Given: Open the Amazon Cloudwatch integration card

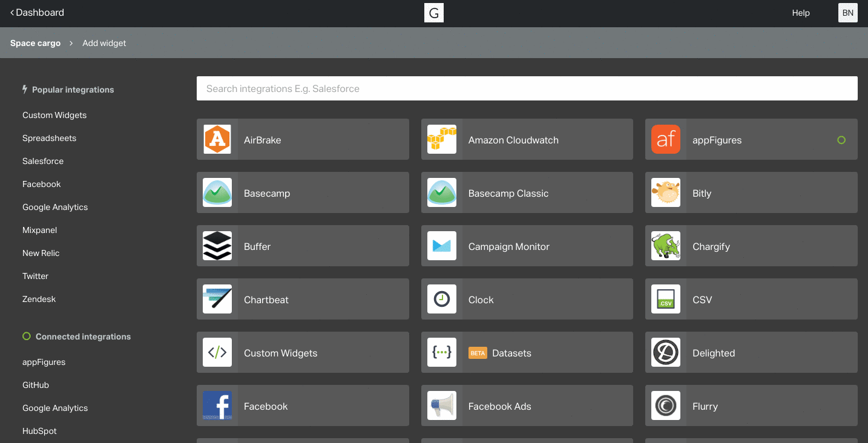Looking at the screenshot, I should pyautogui.click(x=527, y=139).
